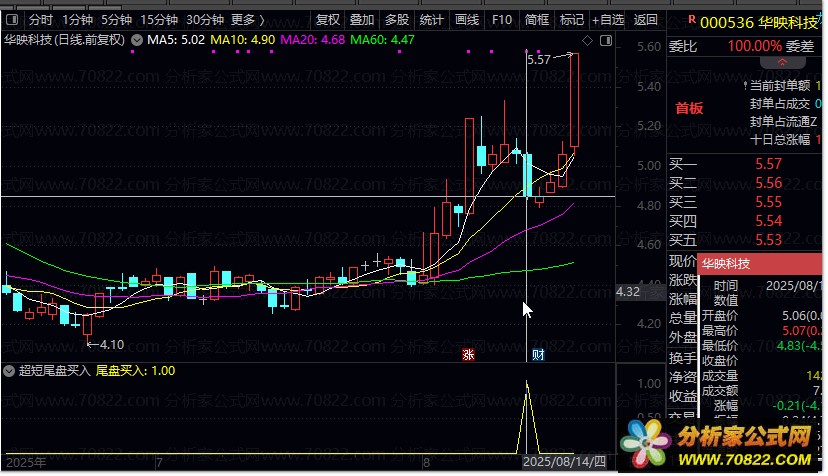828x476 pixels.
Task: Expand the 超短尾盘买入 indicator dropdown
Action: pos(8,371)
